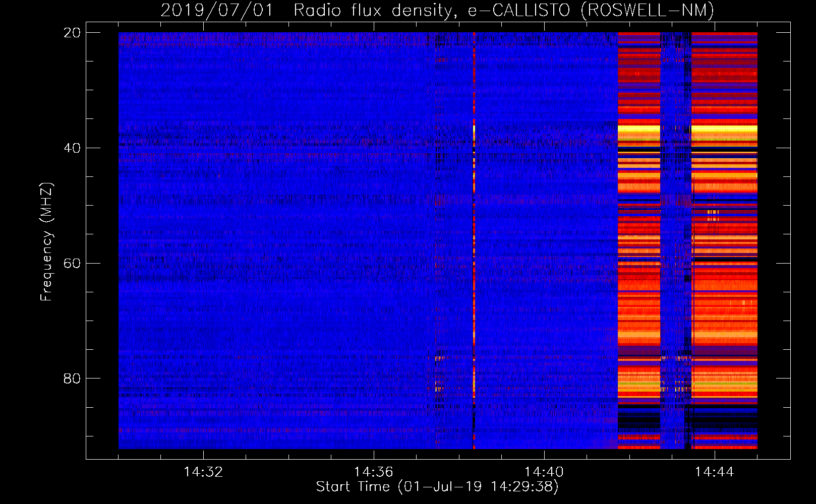The height and width of the screenshot is (504, 816).
Task: Click the 14:40 time tick label
Action: pyautogui.click(x=544, y=472)
